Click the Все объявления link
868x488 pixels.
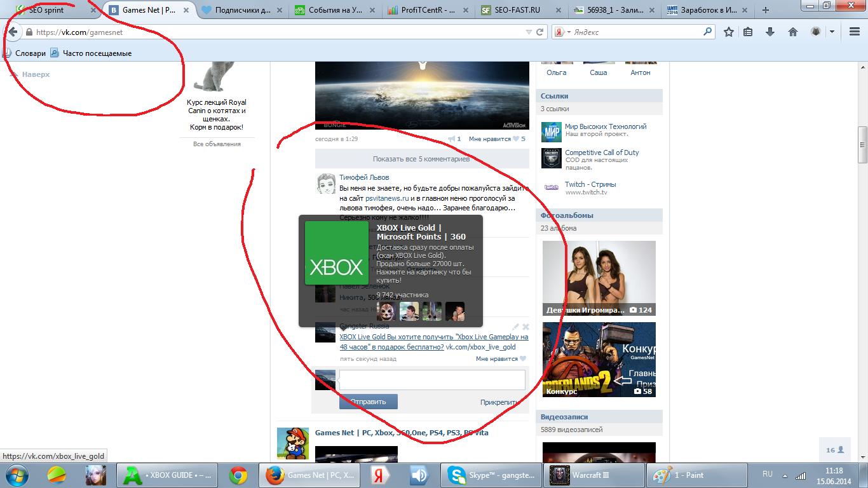point(217,144)
